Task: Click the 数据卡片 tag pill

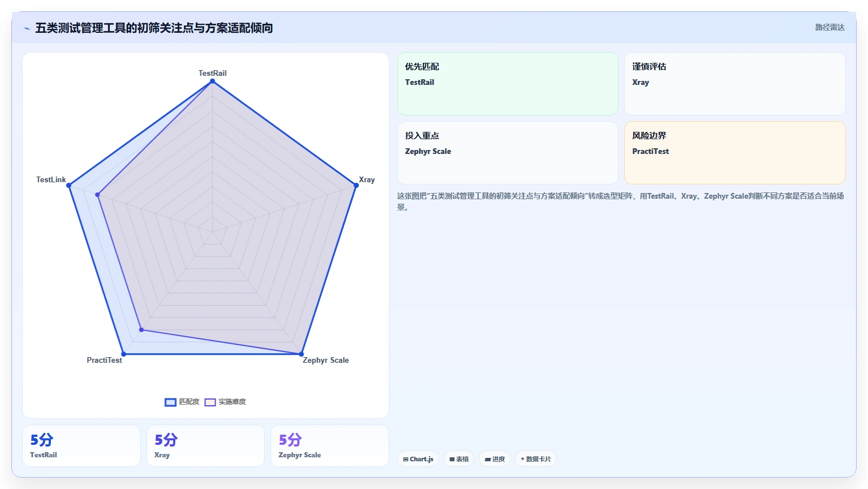Action: 535,459
